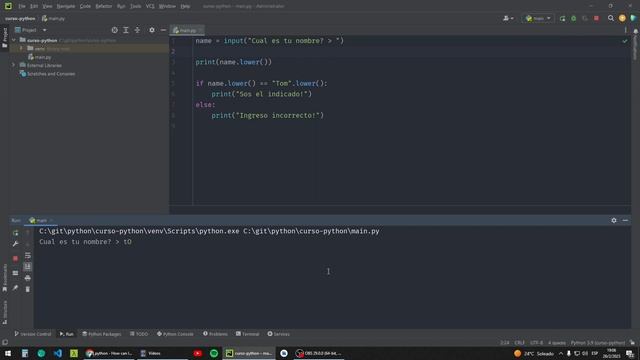
Task: Open the Services tool window
Action: coord(278,334)
